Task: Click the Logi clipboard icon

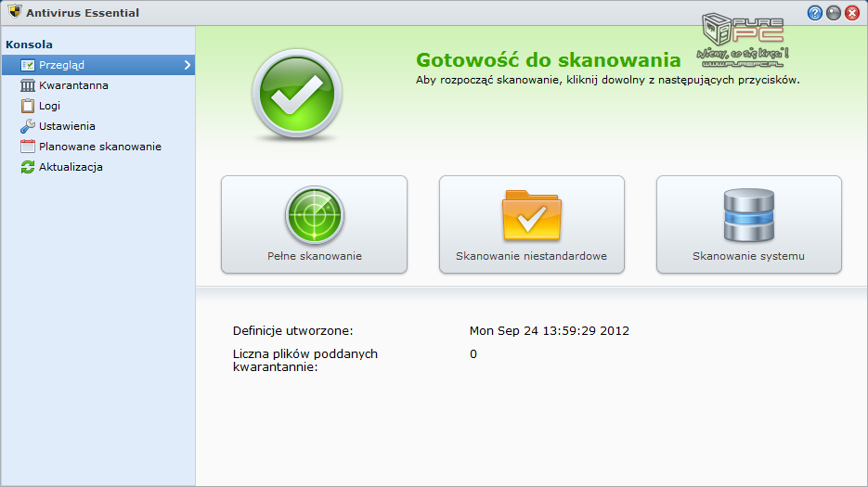Action: pos(28,106)
